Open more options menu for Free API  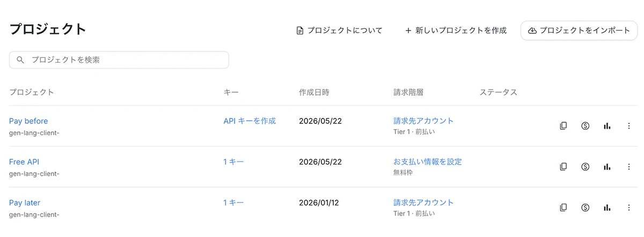[x=629, y=167]
